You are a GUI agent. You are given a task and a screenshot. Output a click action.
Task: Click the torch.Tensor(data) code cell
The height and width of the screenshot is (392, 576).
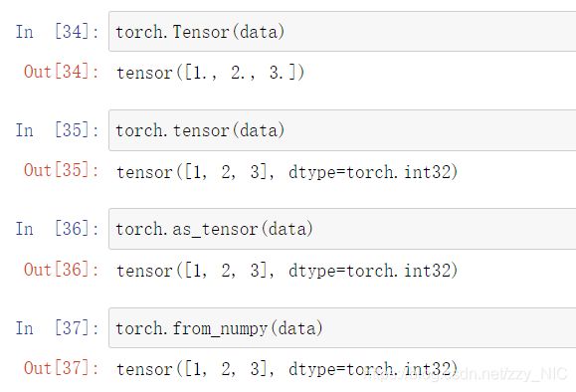(342, 32)
